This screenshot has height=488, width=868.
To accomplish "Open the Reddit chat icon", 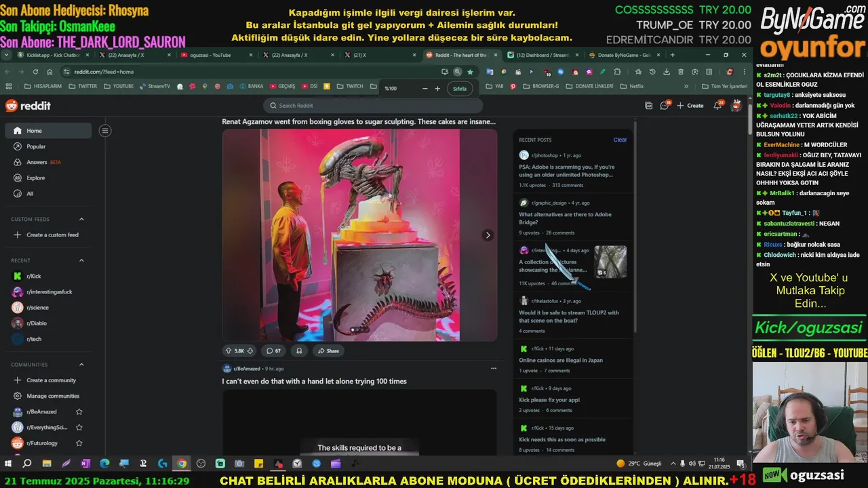I will point(665,106).
